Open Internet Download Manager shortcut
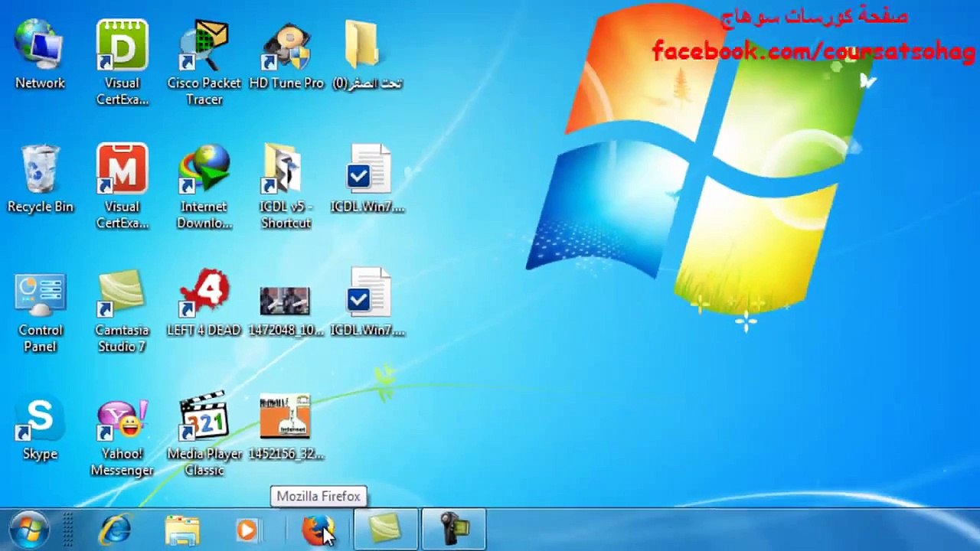 204,186
